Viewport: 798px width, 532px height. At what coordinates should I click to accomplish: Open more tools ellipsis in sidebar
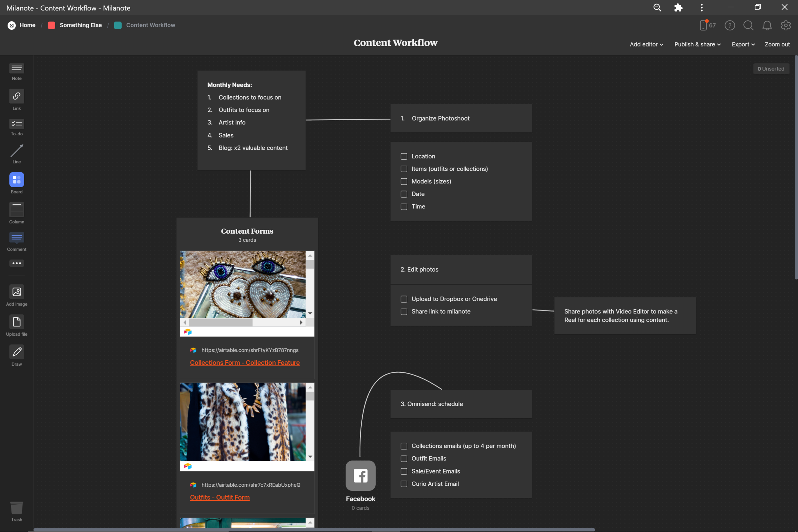(17, 263)
